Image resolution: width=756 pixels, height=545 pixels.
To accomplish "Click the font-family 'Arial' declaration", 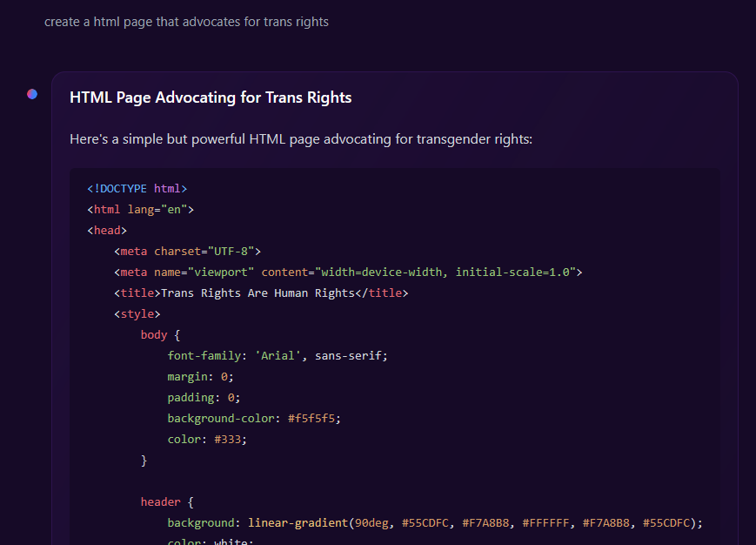I will point(278,356).
